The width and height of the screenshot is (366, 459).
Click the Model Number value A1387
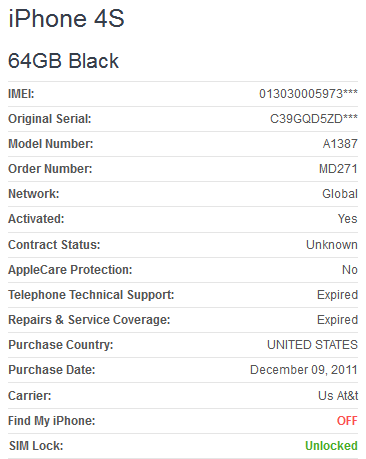340,144
